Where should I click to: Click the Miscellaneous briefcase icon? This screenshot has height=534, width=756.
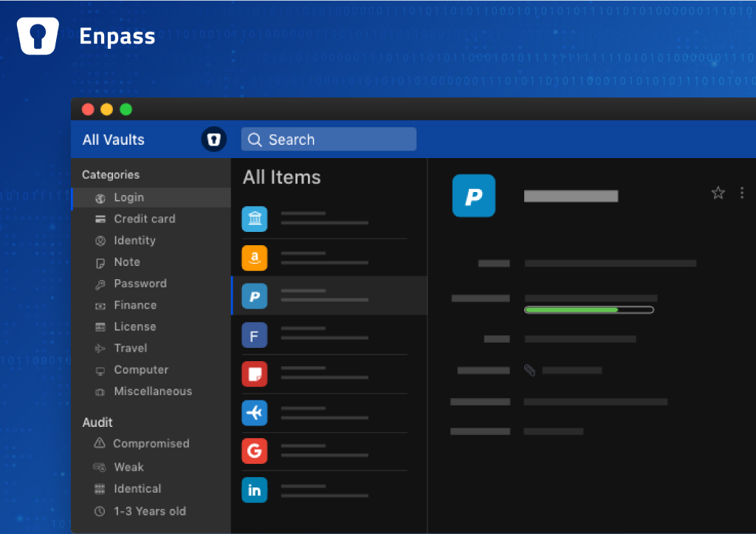click(x=100, y=392)
